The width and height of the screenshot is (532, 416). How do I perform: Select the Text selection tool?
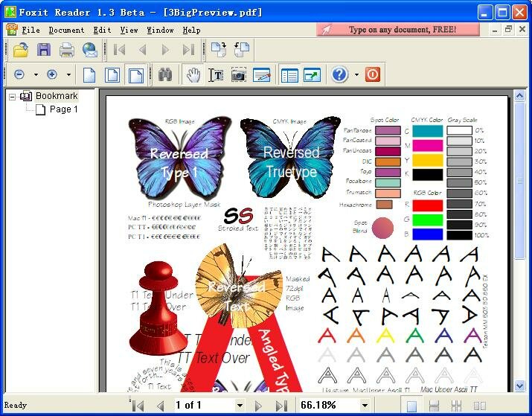216,74
